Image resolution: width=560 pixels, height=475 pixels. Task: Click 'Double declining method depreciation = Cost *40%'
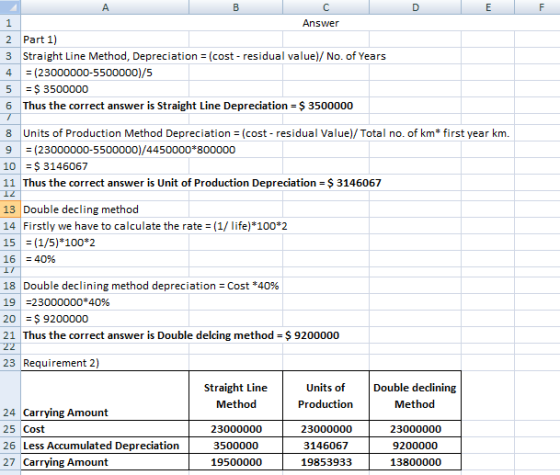[x=151, y=286]
